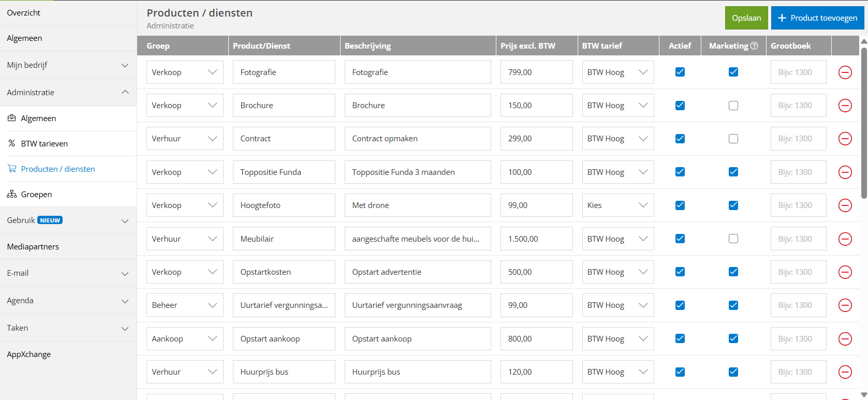Click the green Opslaan button
868x400 pixels.
[746, 18]
